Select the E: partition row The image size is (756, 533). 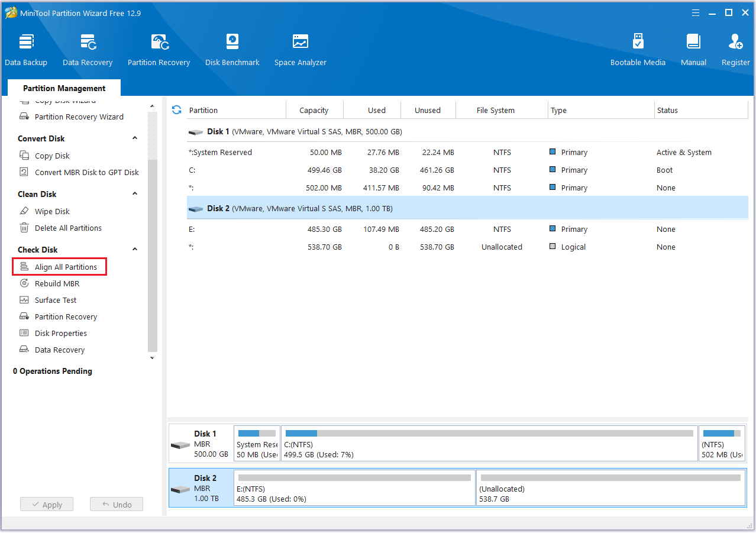467,229
